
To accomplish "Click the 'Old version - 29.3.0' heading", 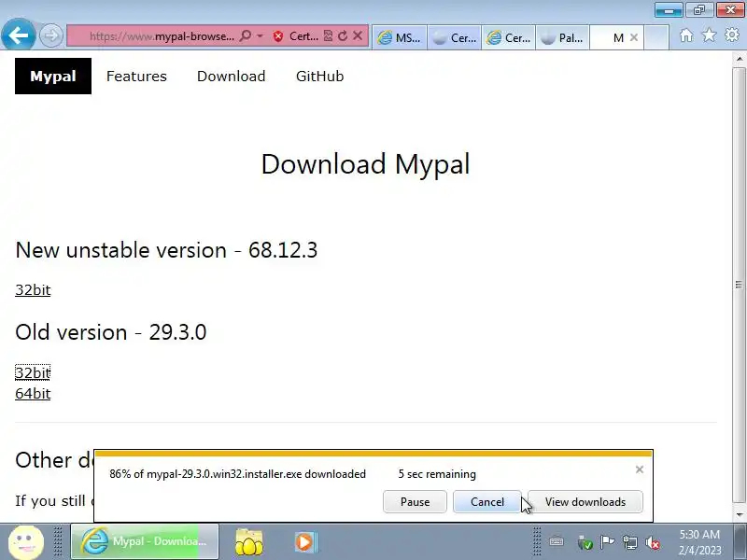I will tap(110, 332).
